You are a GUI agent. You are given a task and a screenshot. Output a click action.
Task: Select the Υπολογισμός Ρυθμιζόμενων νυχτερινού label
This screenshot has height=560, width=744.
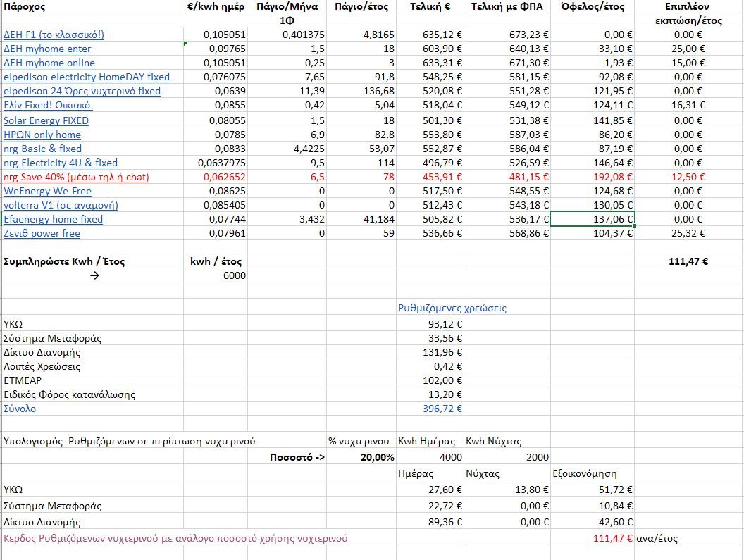coord(129,442)
